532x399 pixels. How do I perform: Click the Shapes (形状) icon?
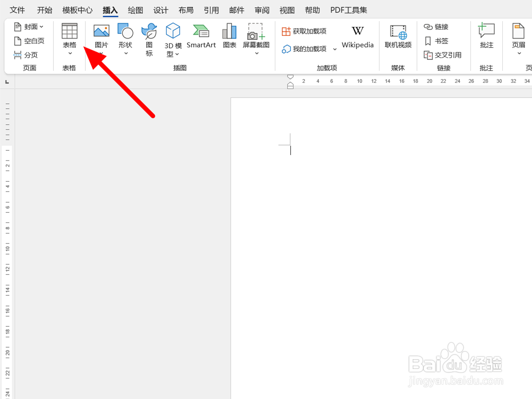[x=125, y=31]
